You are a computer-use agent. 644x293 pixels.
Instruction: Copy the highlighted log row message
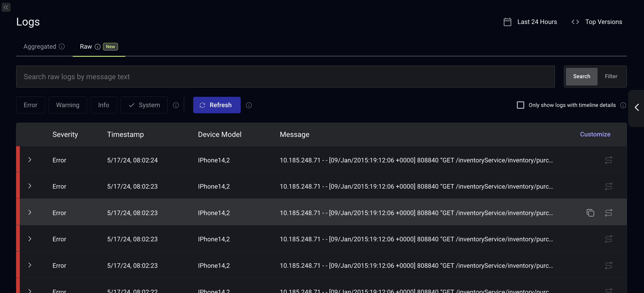click(x=590, y=213)
